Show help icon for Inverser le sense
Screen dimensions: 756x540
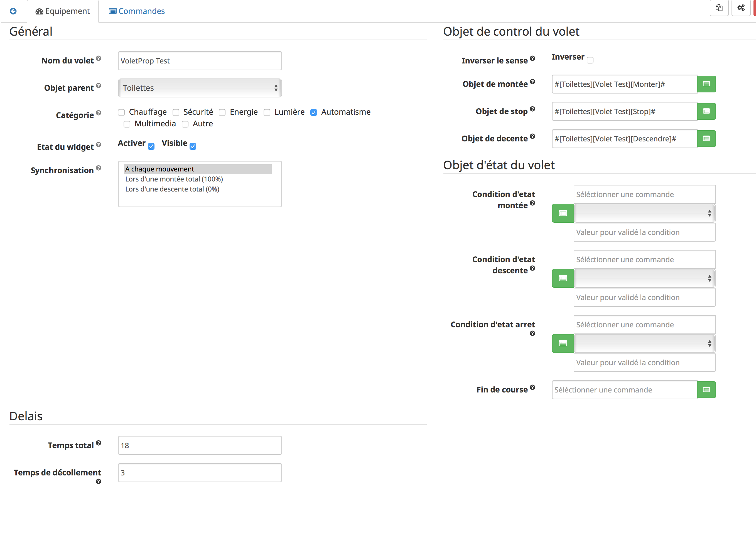[x=532, y=58]
